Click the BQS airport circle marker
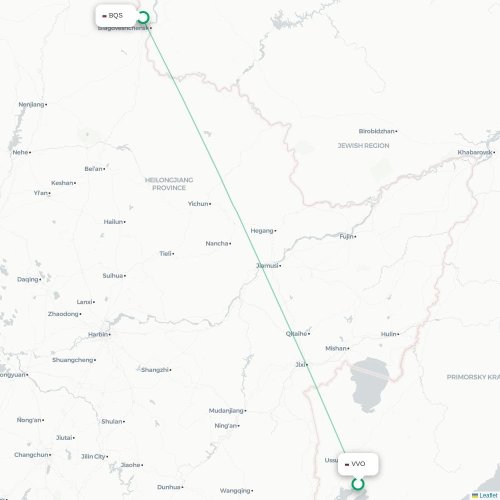Image resolution: width=500 pixels, height=500 pixels. click(x=143, y=17)
